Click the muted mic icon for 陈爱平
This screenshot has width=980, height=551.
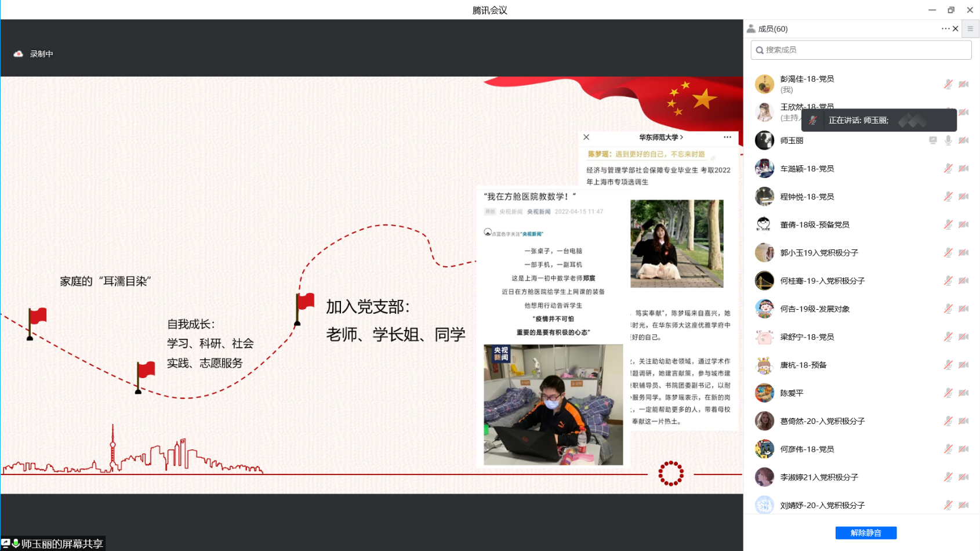click(948, 393)
